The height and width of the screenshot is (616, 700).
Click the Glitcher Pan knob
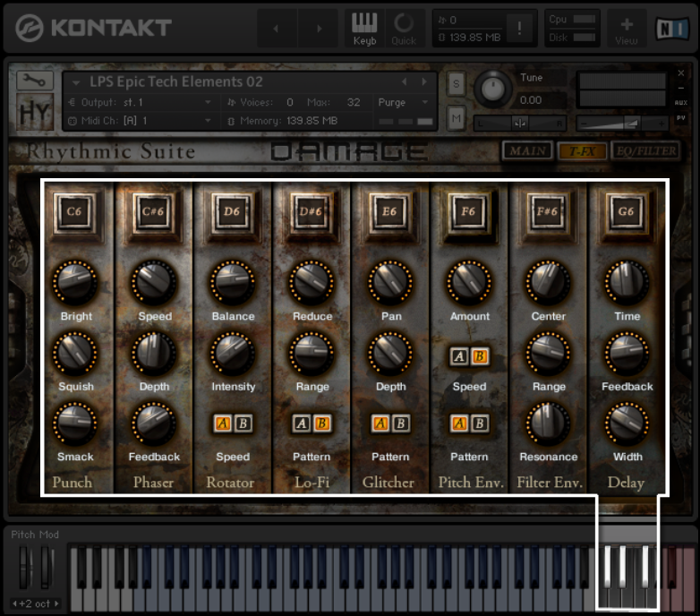pyautogui.click(x=390, y=282)
